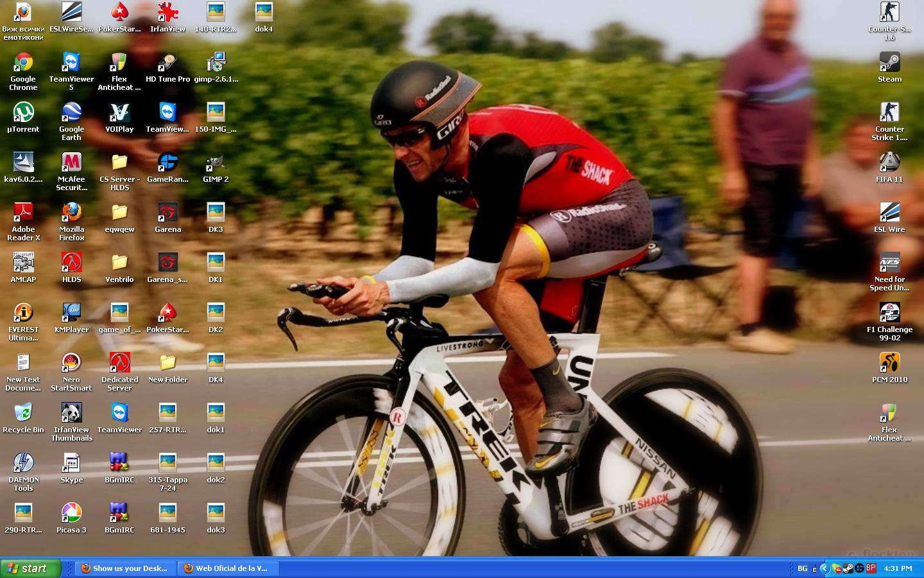924x578 pixels.
Task: Click the Windows start button
Action: (x=31, y=568)
